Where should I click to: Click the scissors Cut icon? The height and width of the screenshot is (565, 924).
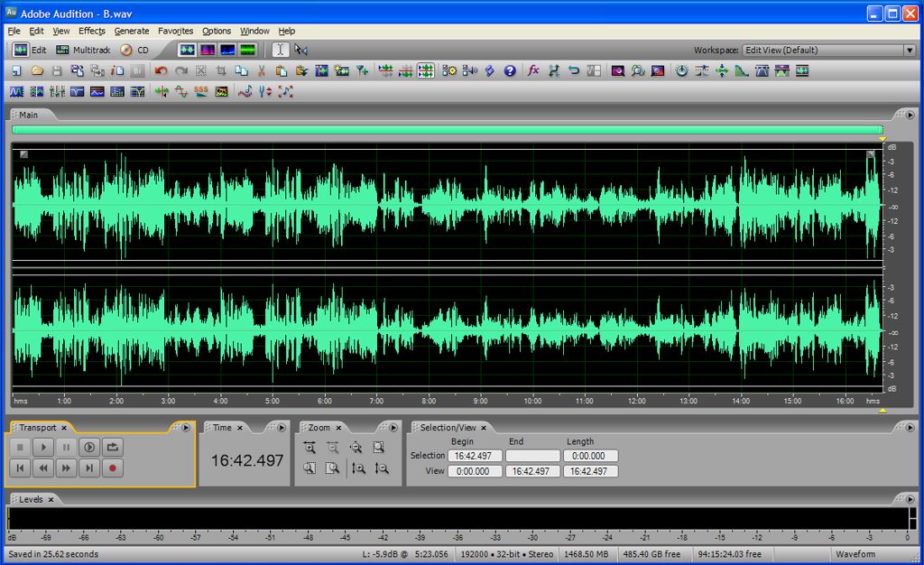coord(262,70)
